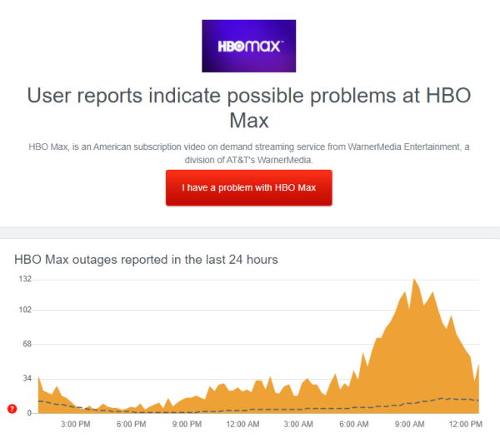Click the 12:00 AM label on time axis

pyautogui.click(x=242, y=424)
